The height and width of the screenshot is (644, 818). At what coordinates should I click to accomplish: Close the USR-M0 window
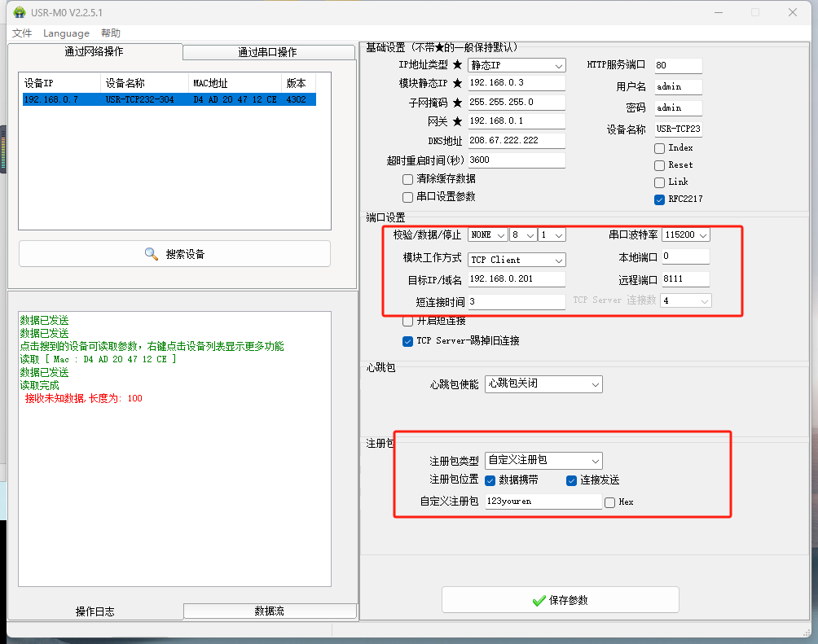(792, 12)
